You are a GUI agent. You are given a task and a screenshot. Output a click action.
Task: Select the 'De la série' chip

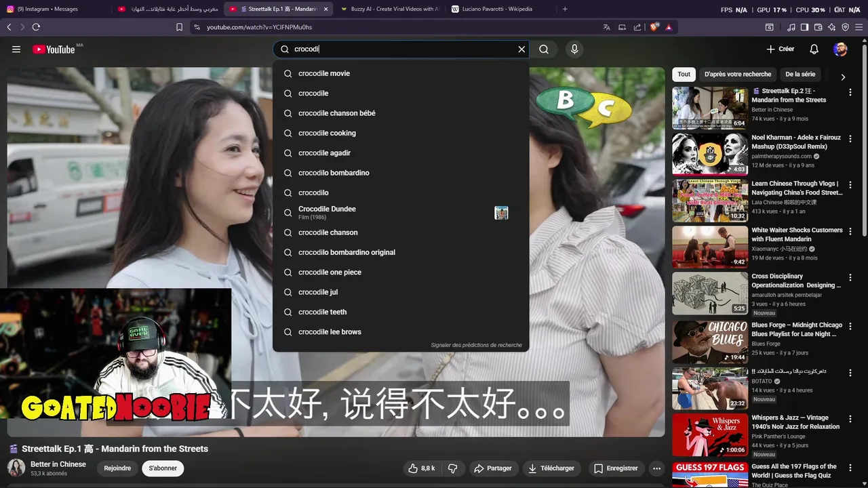(800, 75)
